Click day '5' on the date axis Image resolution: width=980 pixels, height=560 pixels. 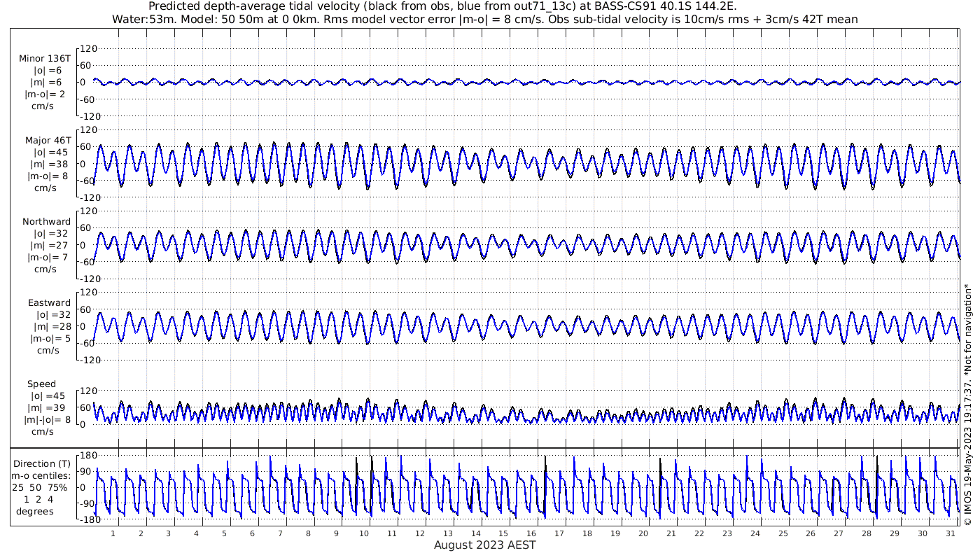click(224, 533)
